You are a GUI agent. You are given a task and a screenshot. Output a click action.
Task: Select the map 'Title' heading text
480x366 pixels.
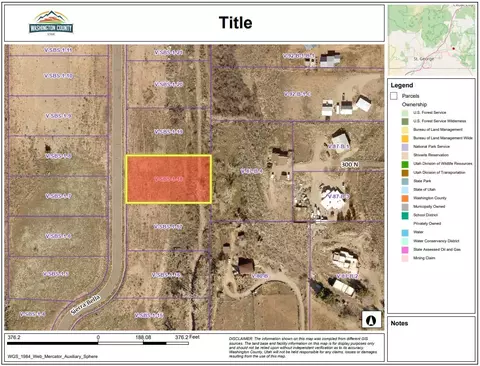(235, 23)
